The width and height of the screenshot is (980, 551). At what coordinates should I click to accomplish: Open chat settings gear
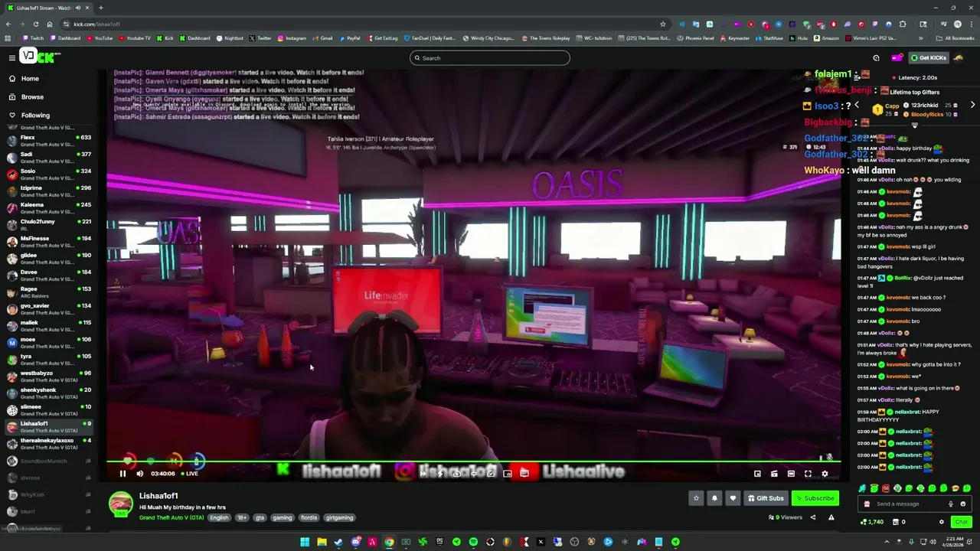click(942, 522)
